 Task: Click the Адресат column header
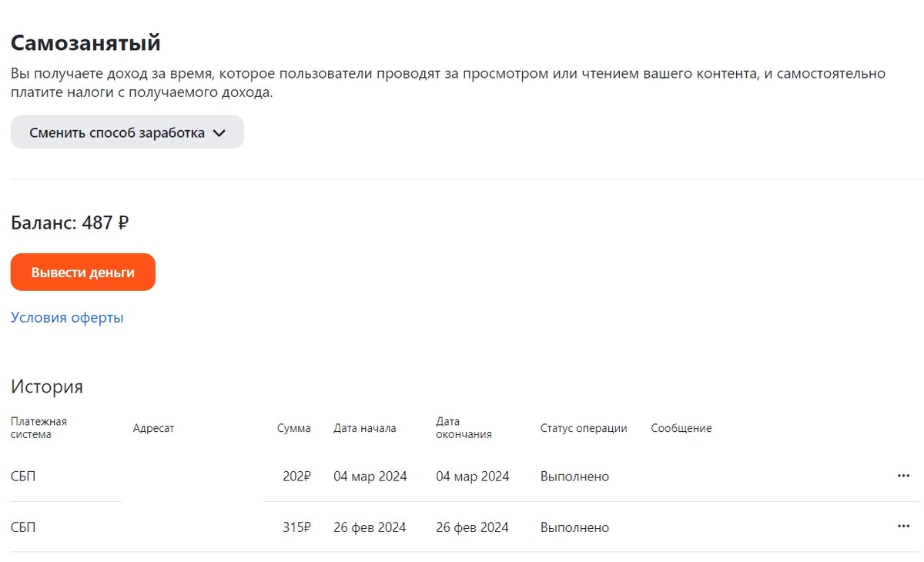153,428
